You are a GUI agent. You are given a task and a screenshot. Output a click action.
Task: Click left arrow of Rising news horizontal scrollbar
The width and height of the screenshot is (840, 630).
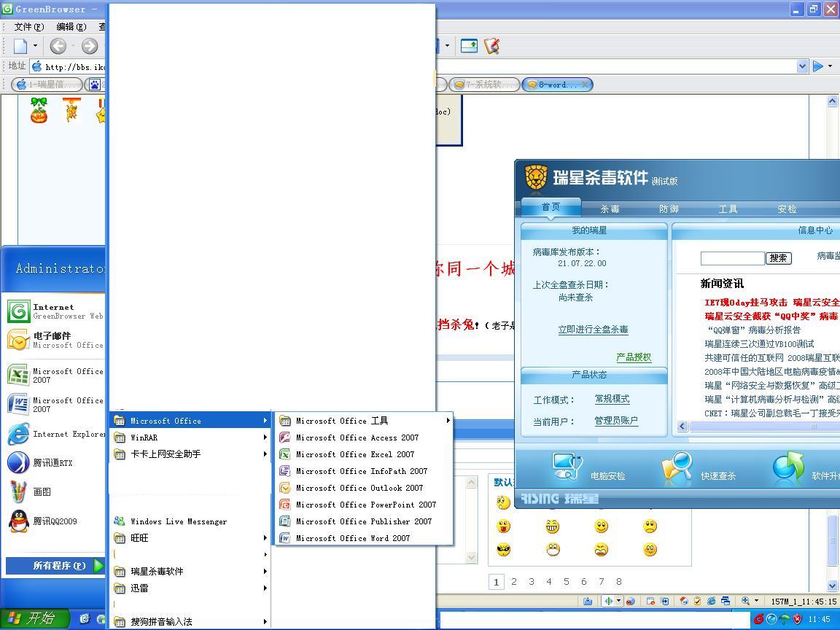[x=682, y=427]
